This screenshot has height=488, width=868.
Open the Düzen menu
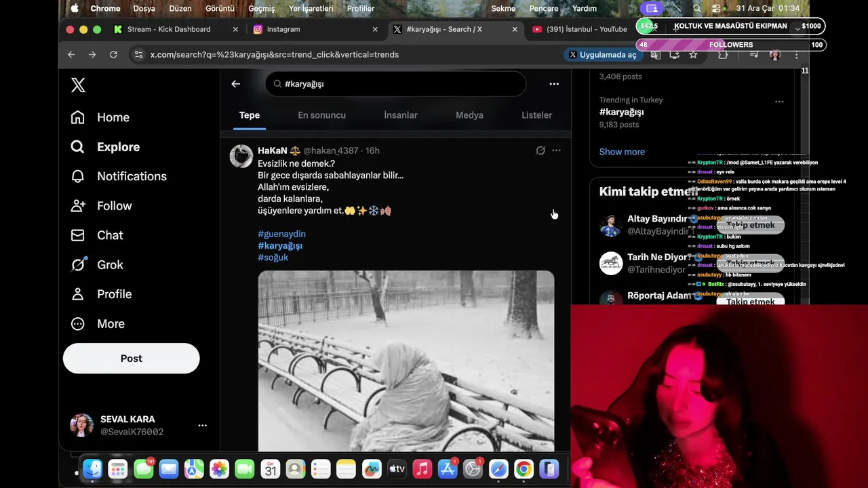click(x=180, y=9)
